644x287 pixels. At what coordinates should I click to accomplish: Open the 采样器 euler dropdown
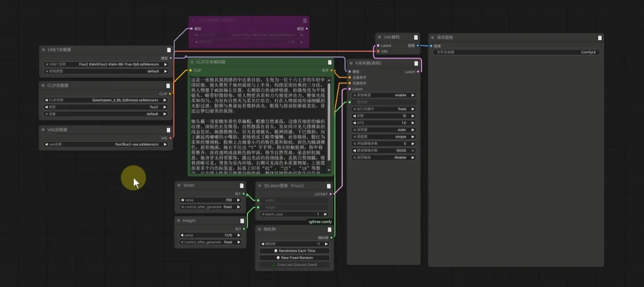(x=384, y=130)
